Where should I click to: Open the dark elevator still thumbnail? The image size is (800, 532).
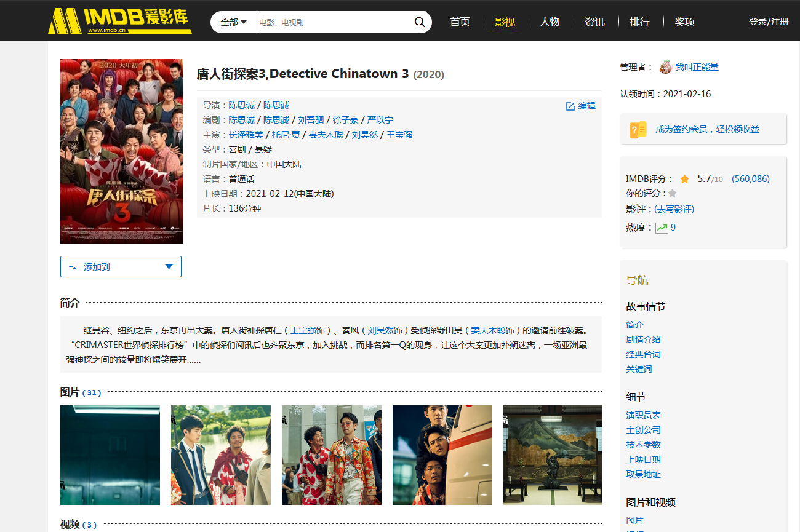tap(110, 455)
